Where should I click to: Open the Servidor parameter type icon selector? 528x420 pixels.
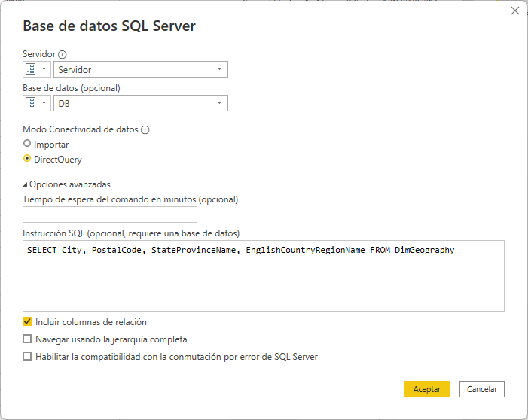pos(37,69)
